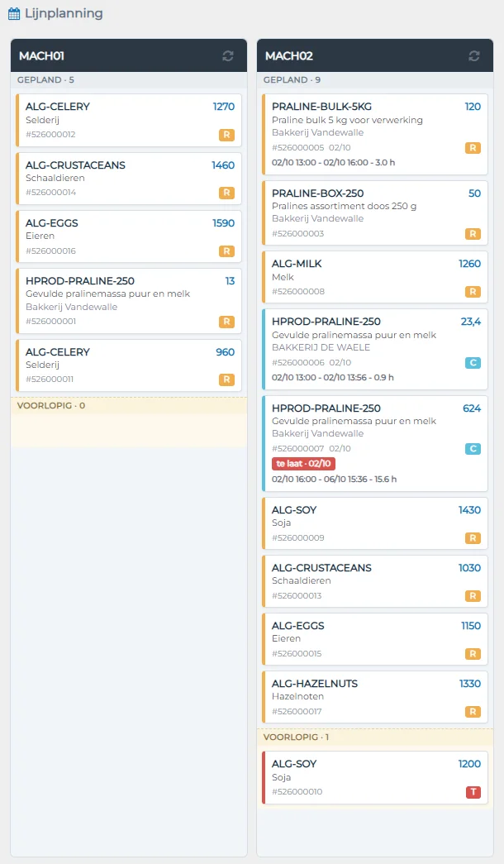Open the HPROD-PRALINE-250 card with quantity 13
Viewport: 504px width, 864px height.
pyautogui.click(x=129, y=301)
